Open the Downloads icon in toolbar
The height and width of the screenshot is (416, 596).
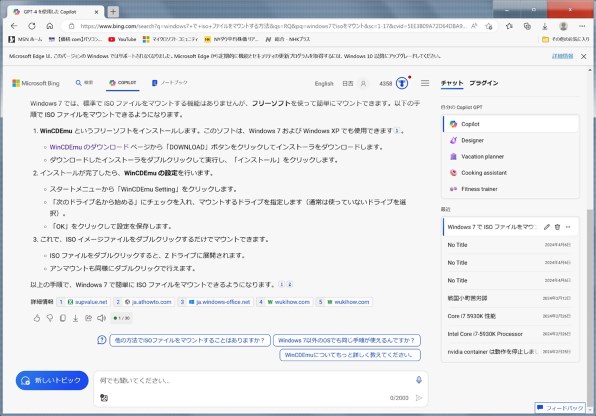pos(545,26)
